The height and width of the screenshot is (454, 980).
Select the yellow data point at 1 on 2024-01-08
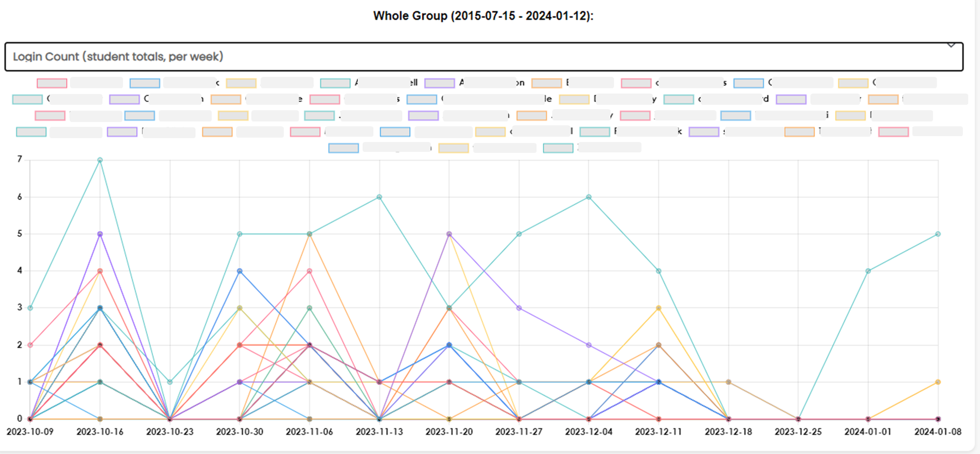click(x=938, y=382)
